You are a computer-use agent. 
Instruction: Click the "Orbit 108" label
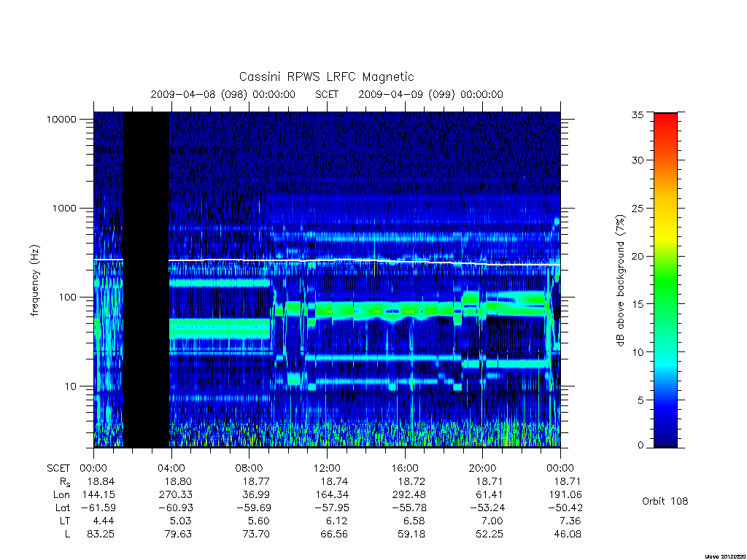[665, 501]
